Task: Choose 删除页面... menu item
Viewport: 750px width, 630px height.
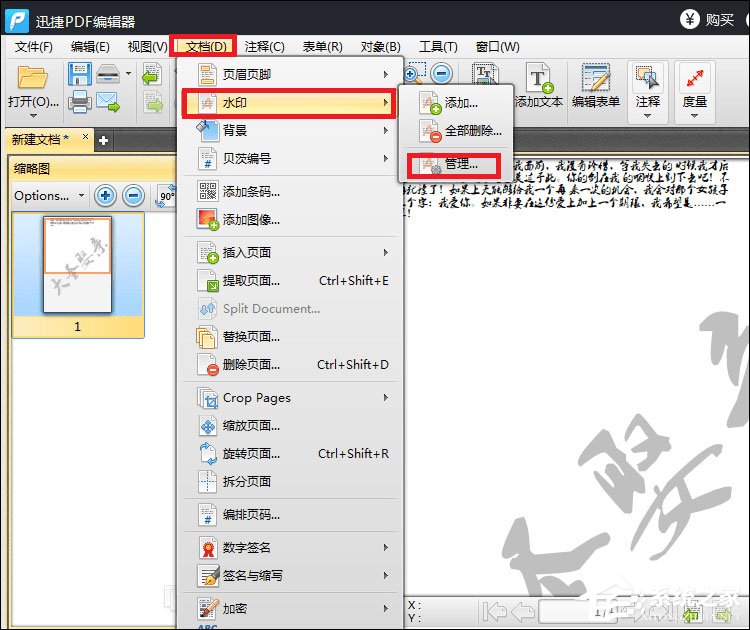Action: [x=291, y=365]
